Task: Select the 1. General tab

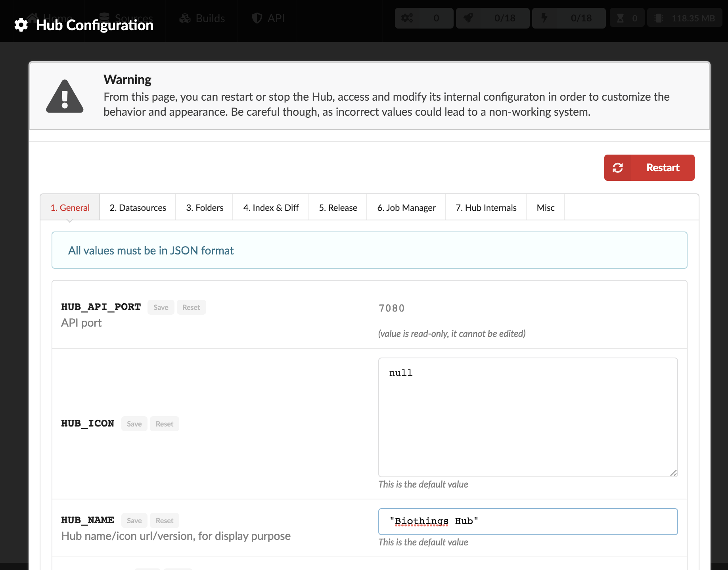Action: [x=70, y=208]
